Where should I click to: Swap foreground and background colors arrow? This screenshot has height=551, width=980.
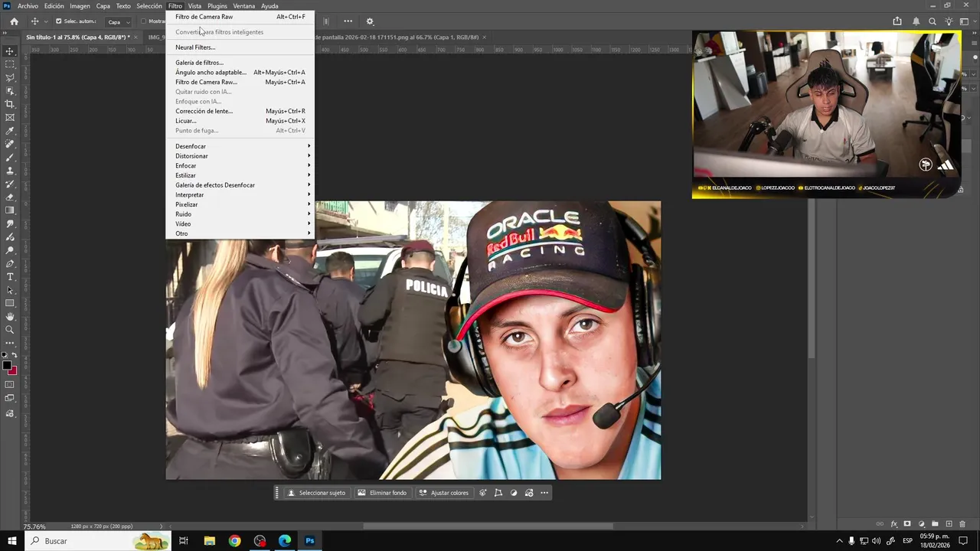click(x=15, y=357)
